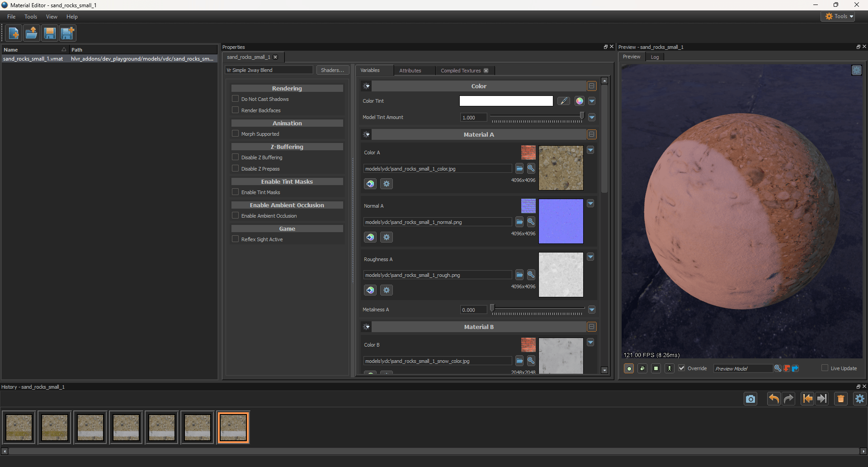Enable Do Not Cast Shadows
Screen dimensions: 868x467
(235, 99)
